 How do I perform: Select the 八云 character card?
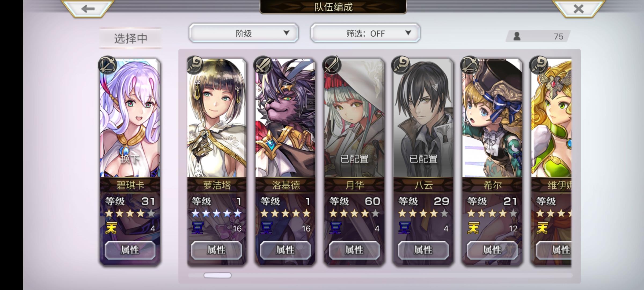pos(423,161)
